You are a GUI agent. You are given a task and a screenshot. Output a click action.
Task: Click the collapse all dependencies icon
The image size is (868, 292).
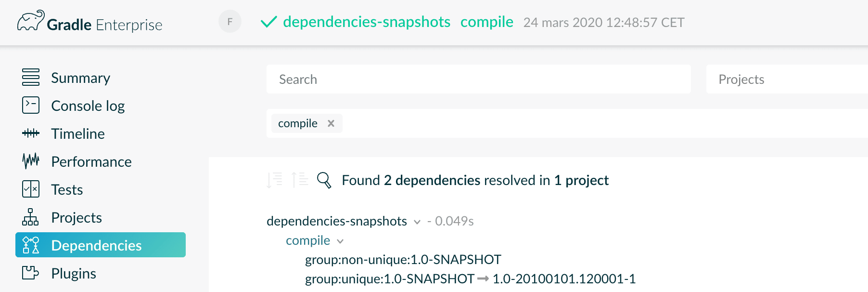click(300, 180)
